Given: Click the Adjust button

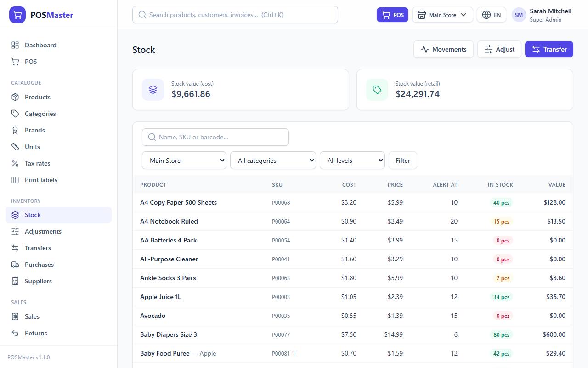Looking at the screenshot, I should click(499, 49).
